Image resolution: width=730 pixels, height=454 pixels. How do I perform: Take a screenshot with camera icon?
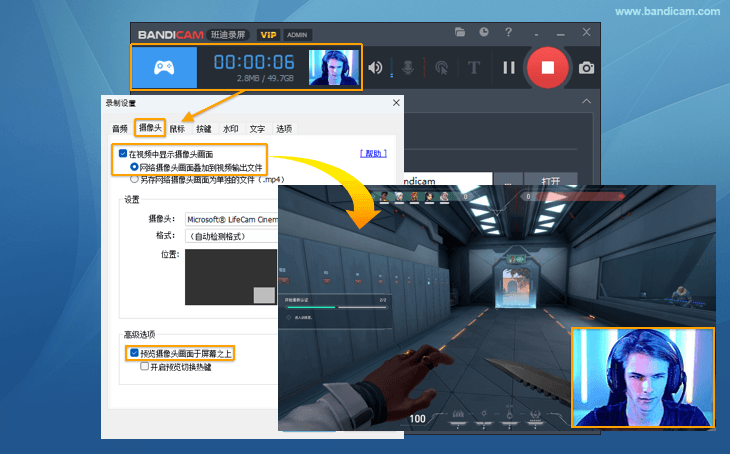tap(586, 68)
